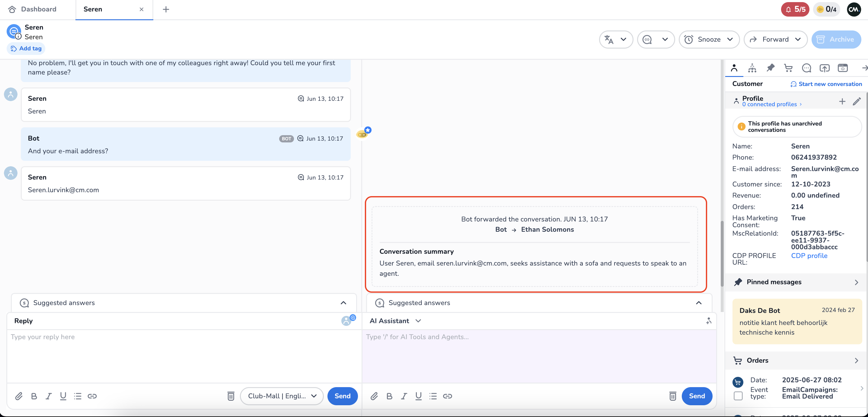Tick the checkbox beside the order event
The height and width of the screenshot is (417, 868).
tap(738, 396)
